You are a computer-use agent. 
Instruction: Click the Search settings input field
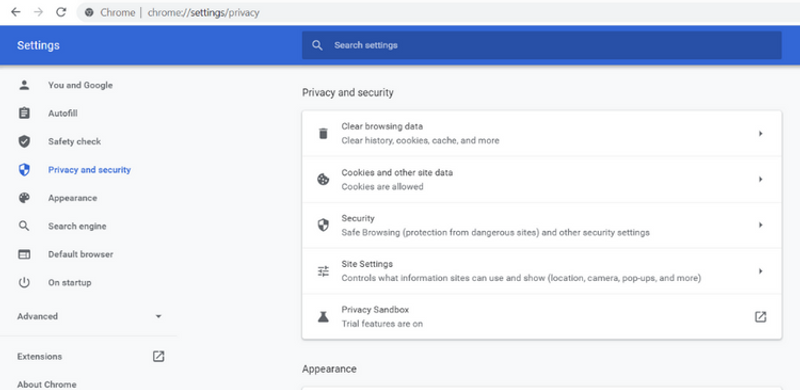click(x=541, y=45)
